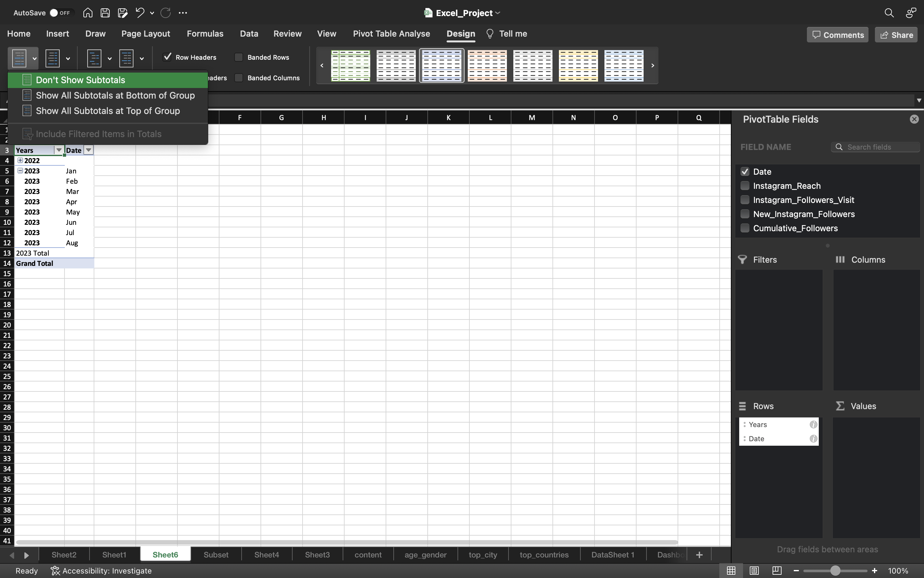
Task: Expand the 2022 year group
Action: tap(20, 160)
